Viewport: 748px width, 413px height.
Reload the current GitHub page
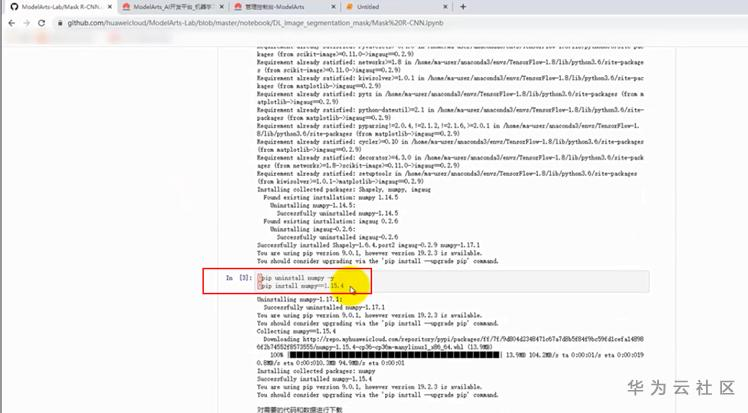tap(42, 23)
